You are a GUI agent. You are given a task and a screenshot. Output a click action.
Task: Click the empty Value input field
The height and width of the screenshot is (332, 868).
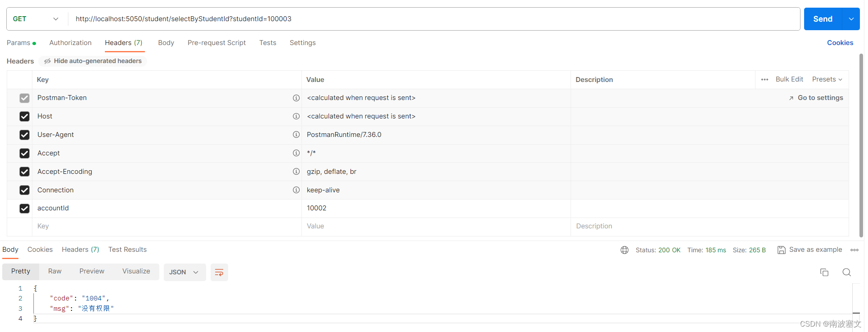(x=436, y=226)
